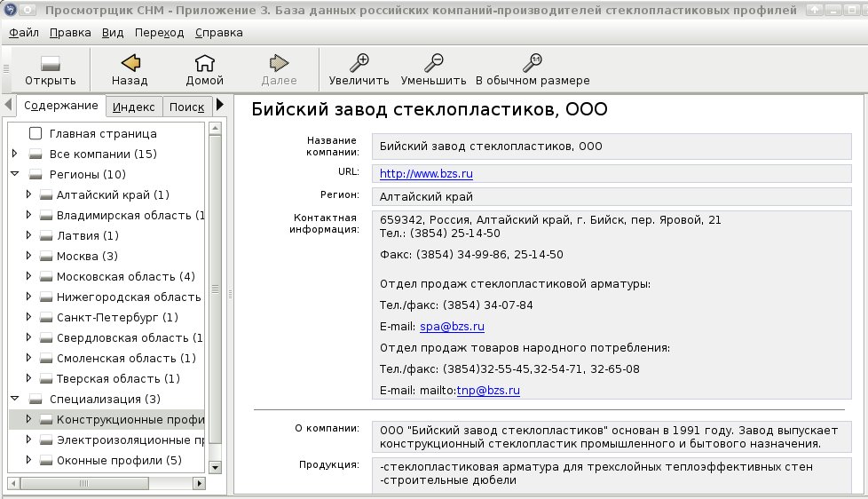868x499 pixels.
Task: Switch to the Индекс tab
Action: click(x=133, y=107)
